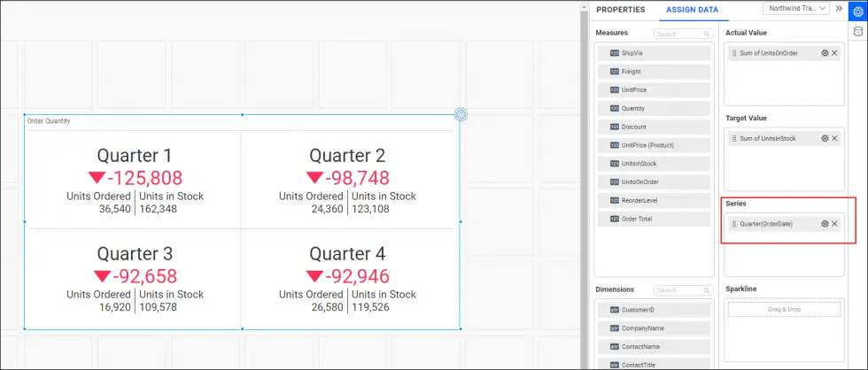Open the properties gear in right sidebar
The image size is (868, 370).
point(857,11)
